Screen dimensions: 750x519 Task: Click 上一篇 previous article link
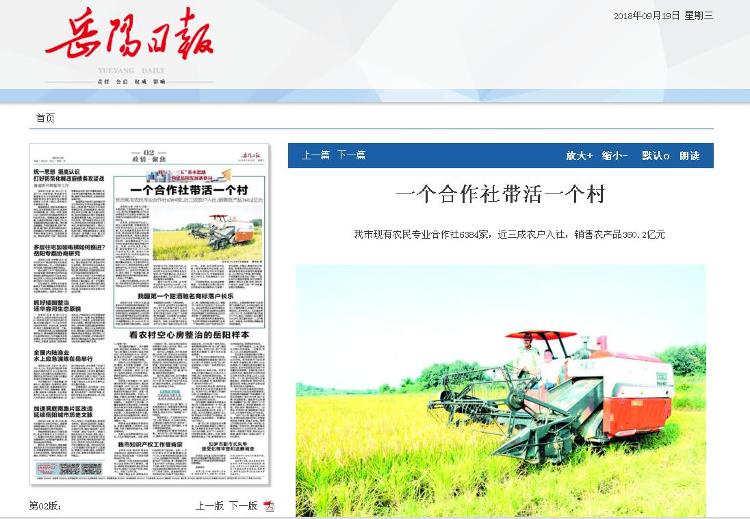[316, 155]
